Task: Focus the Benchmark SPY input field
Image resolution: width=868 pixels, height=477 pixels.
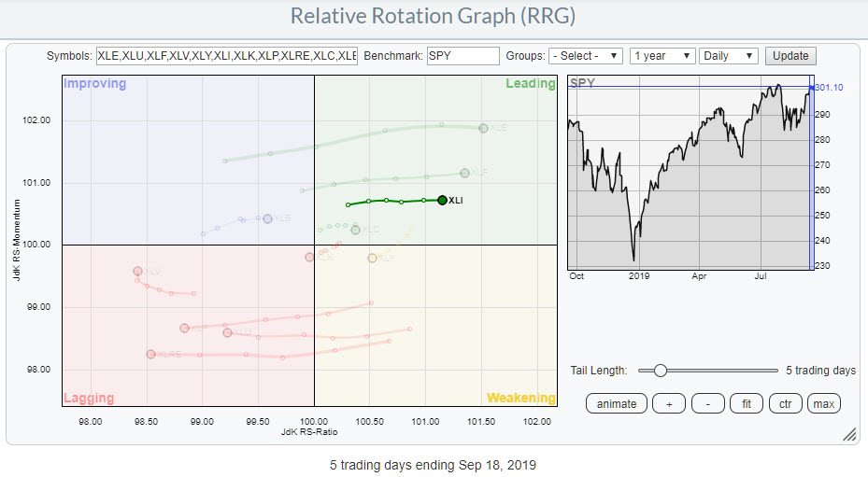Action: 461,56
